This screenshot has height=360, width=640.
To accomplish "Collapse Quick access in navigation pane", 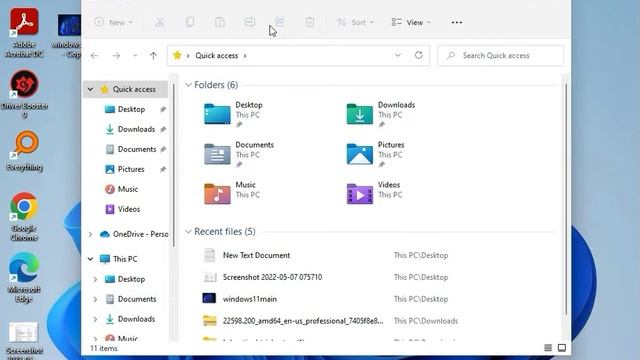I will tap(90, 89).
